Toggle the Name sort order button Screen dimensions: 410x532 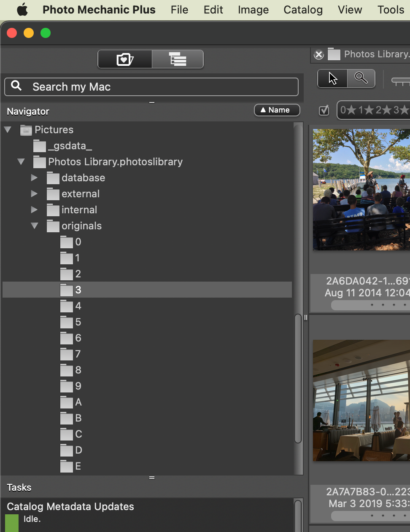pyautogui.click(x=277, y=110)
